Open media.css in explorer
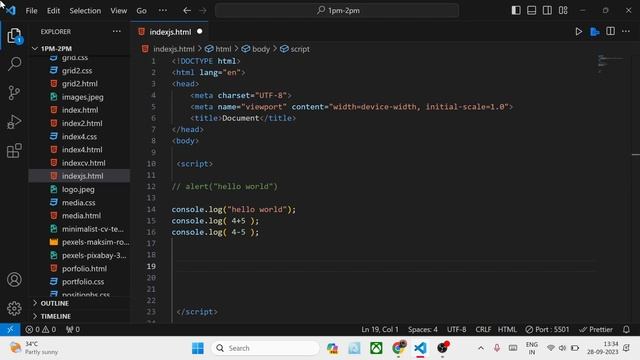This screenshot has height=360, width=640. pos(78,202)
